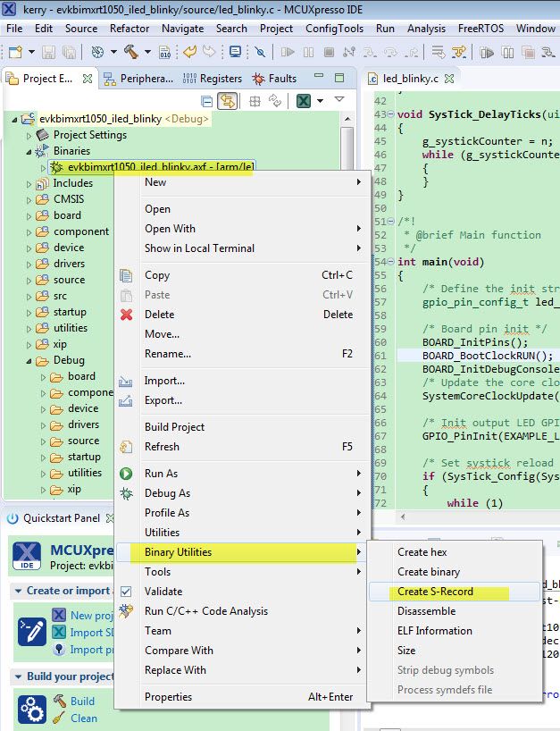
Task: Click the Resume debug toolbar icon
Action: 288,52
